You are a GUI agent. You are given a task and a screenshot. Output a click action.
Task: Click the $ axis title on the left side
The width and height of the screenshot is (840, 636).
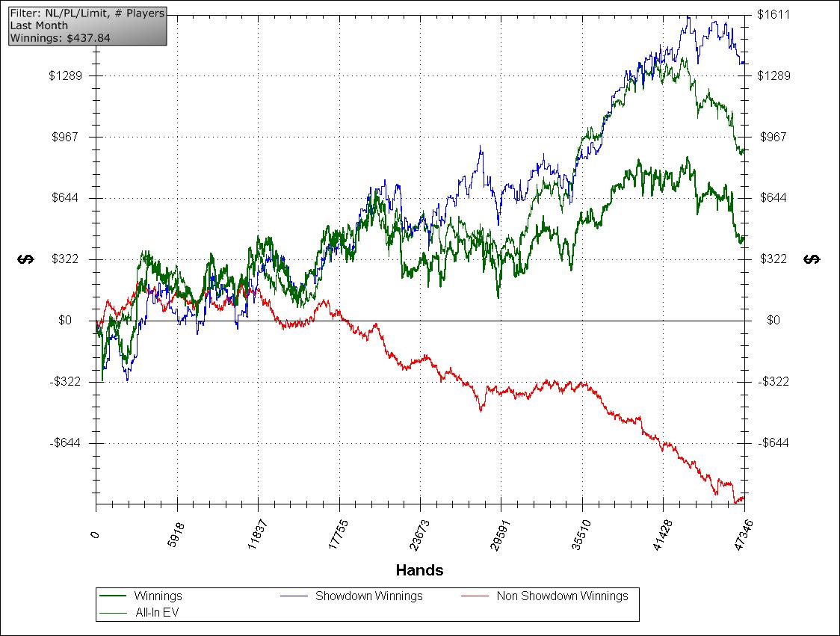tap(25, 259)
